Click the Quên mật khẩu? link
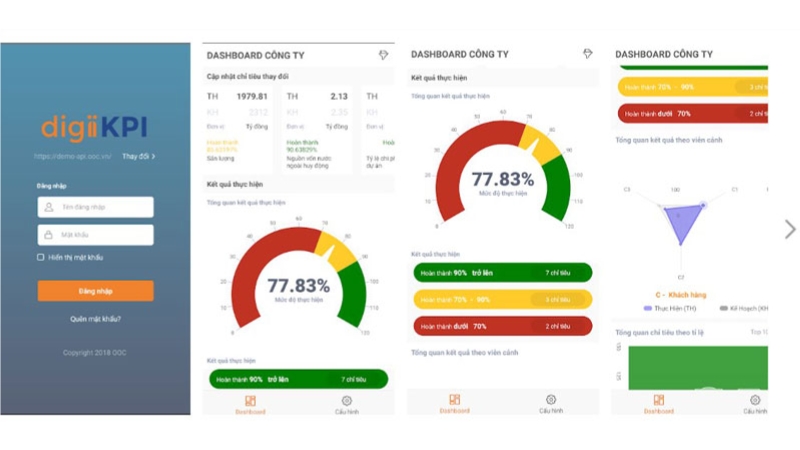 coord(96,319)
